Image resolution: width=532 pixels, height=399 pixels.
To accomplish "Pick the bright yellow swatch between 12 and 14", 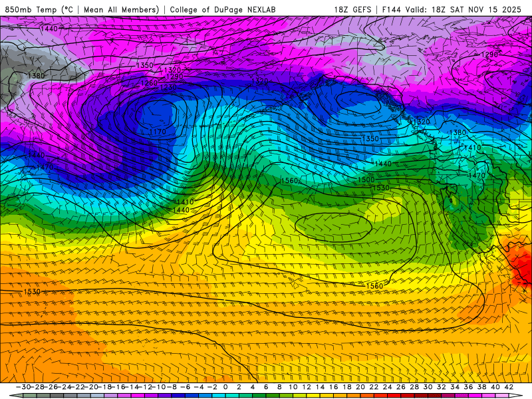I will point(313,396).
